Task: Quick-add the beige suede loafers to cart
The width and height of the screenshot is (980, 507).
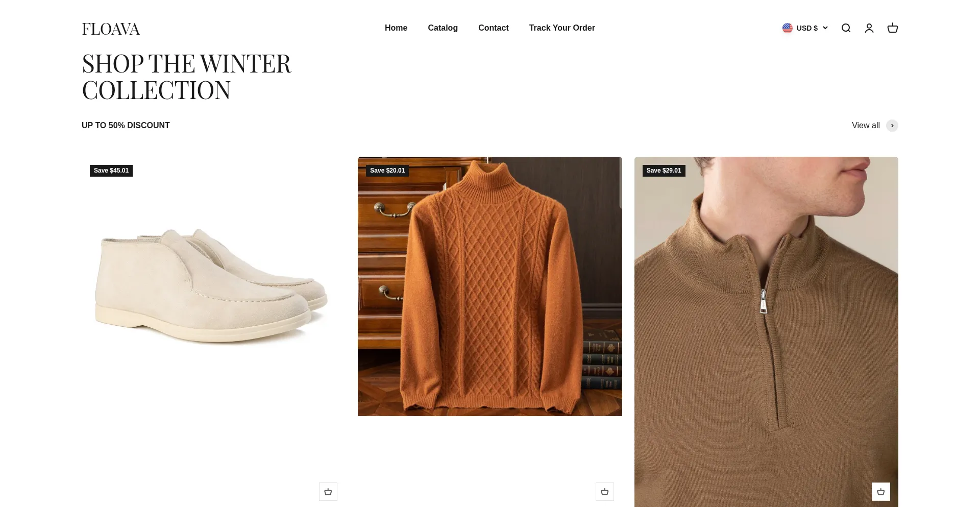Action: click(x=328, y=492)
